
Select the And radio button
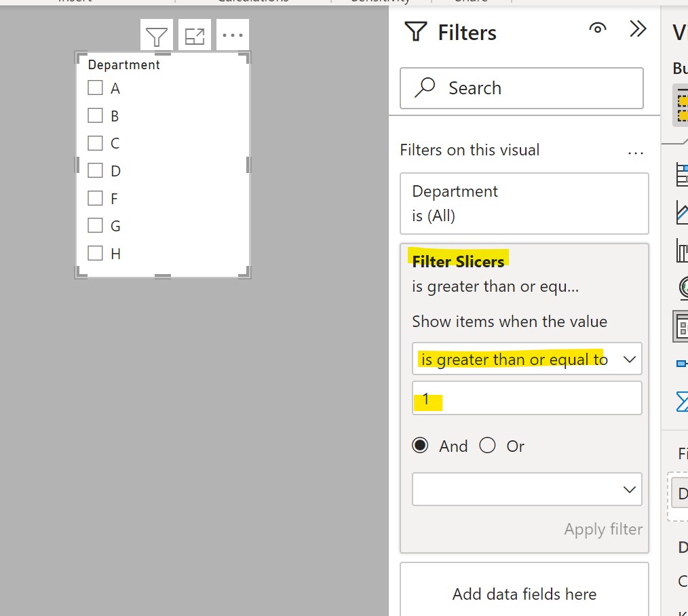click(x=420, y=445)
